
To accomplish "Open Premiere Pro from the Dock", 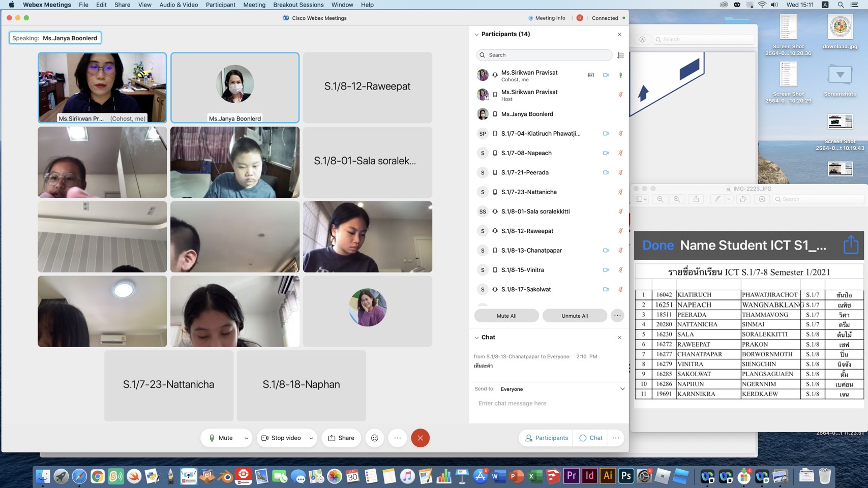I will pos(571,476).
